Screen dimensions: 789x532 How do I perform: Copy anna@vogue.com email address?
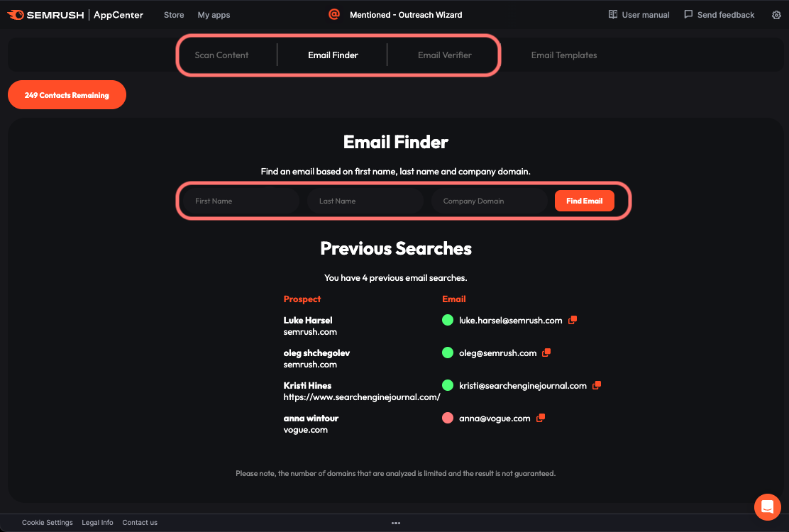coord(541,418)
